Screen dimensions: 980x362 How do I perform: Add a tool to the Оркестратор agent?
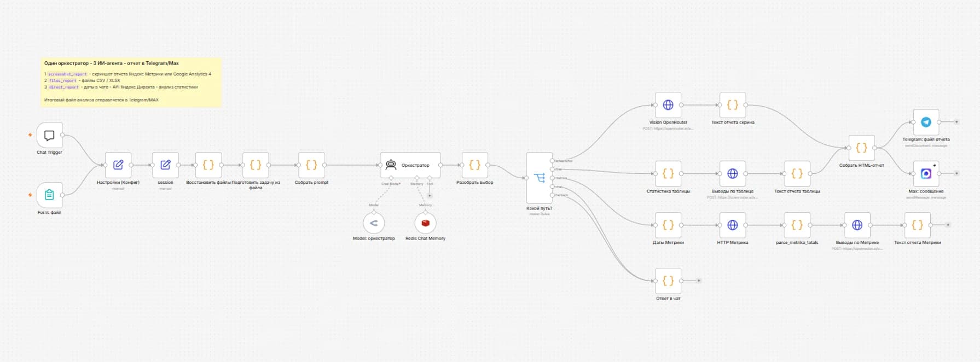click(430, 195)
